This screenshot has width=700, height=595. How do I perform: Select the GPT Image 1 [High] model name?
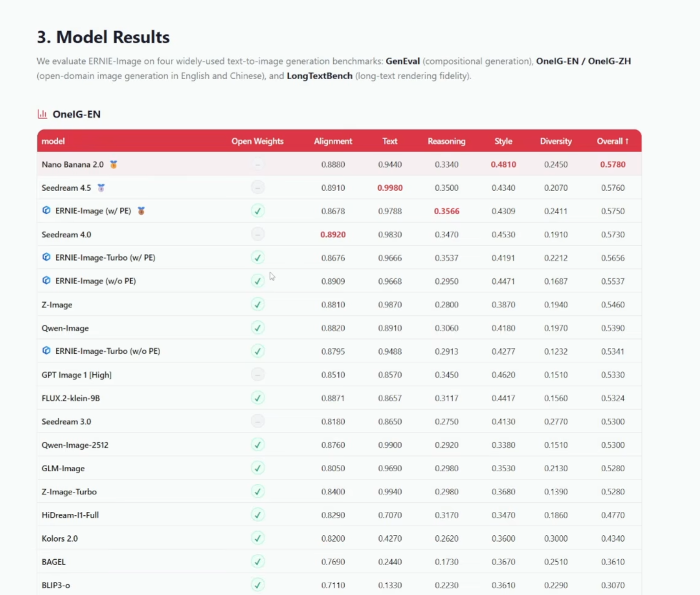(x=77, y=375)
